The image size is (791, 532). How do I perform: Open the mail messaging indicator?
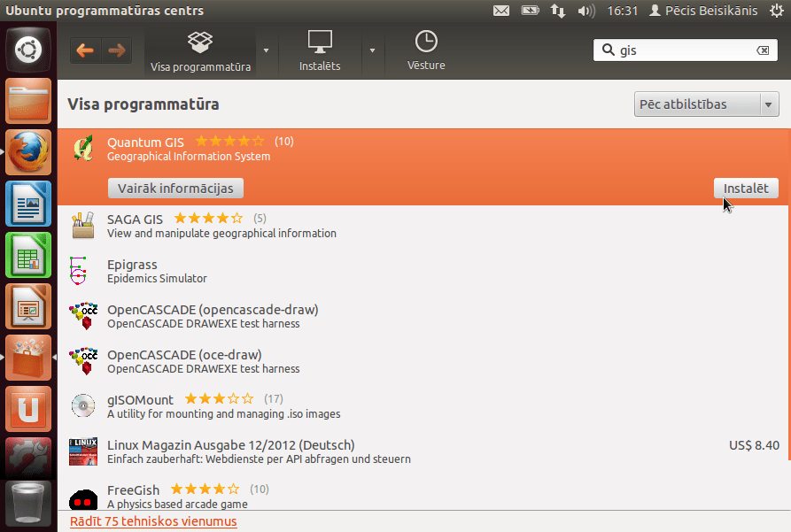[x=501, y=11]
